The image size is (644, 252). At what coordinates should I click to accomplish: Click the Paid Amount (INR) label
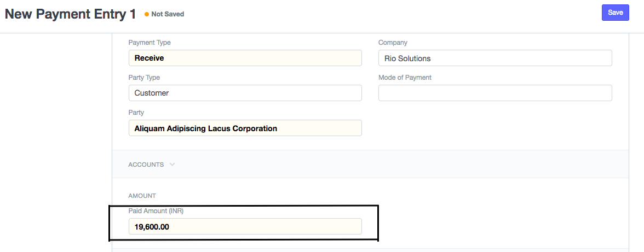click(x=156, y=210)
